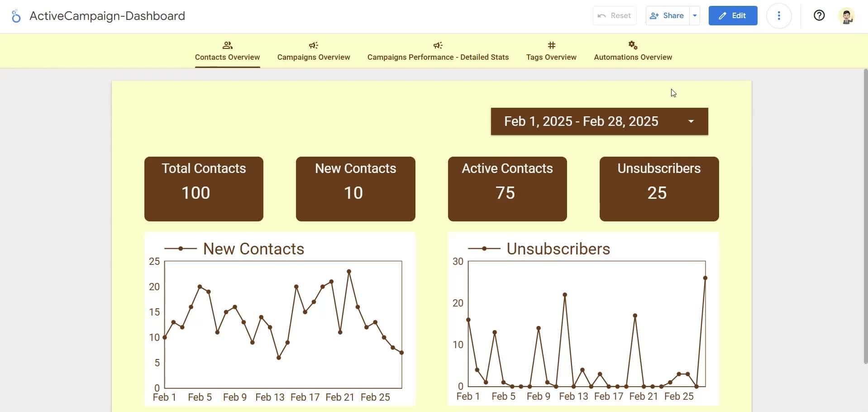This screenshot has height=412, width=868.
Task: Open the Feb 2025 date range picker
Action: click(x=599, y=121)
